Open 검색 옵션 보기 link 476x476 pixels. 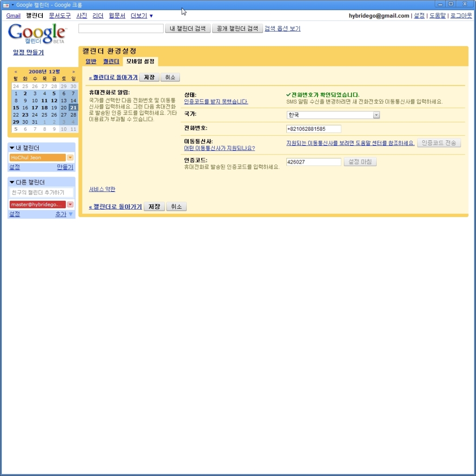coord(282,28)
